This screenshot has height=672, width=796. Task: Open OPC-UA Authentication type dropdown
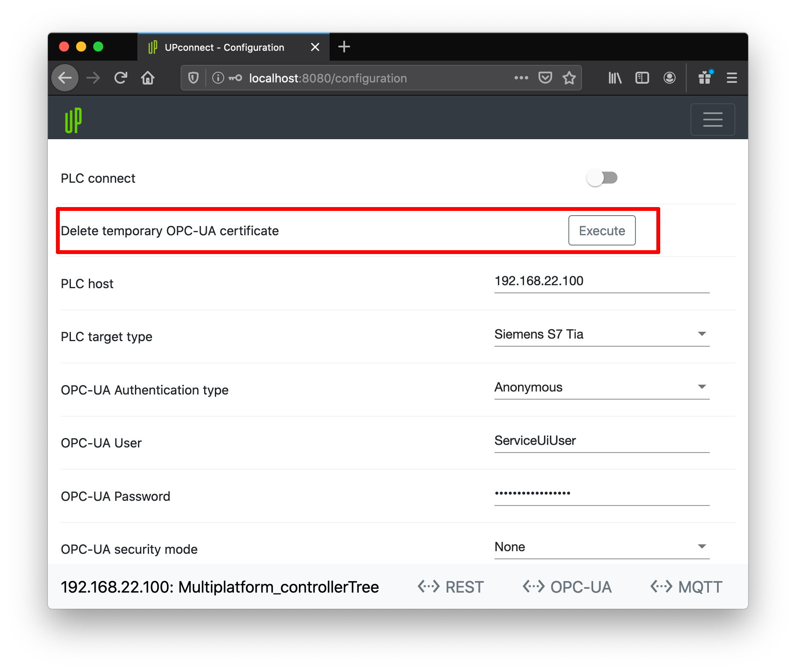tap(601, 387)
